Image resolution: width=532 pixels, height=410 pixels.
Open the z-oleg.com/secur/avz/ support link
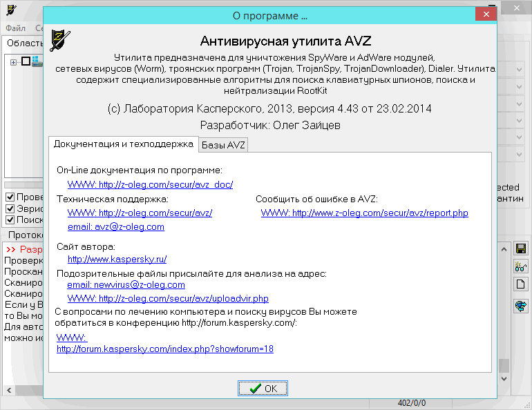[140, 213]
